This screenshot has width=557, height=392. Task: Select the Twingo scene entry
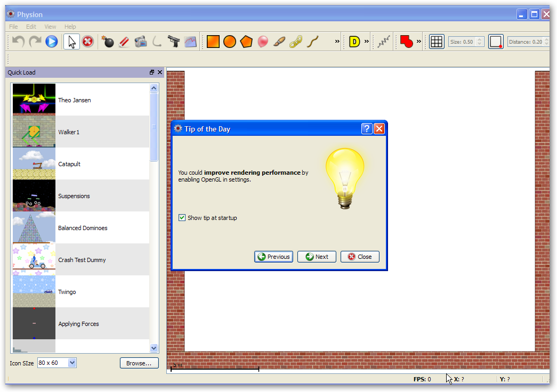pos(81,291)
